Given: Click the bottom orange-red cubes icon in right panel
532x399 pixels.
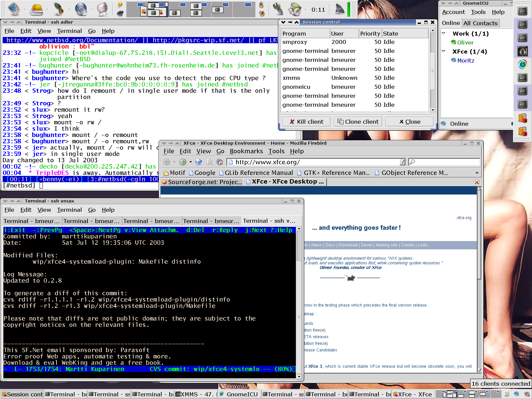Looking at the screenshot, I should [x=523, y=131].
